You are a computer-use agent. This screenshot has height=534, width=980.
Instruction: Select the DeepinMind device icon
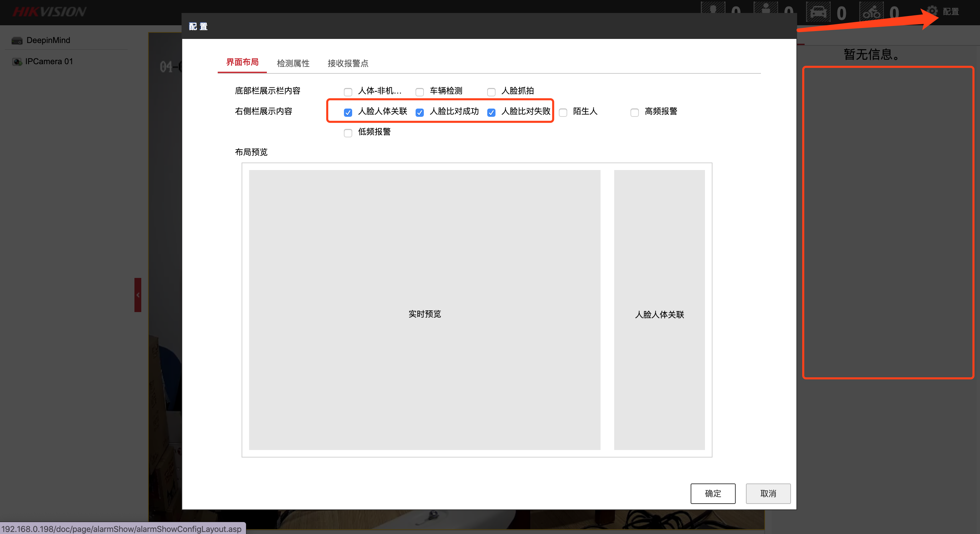[x=17, y=40]
